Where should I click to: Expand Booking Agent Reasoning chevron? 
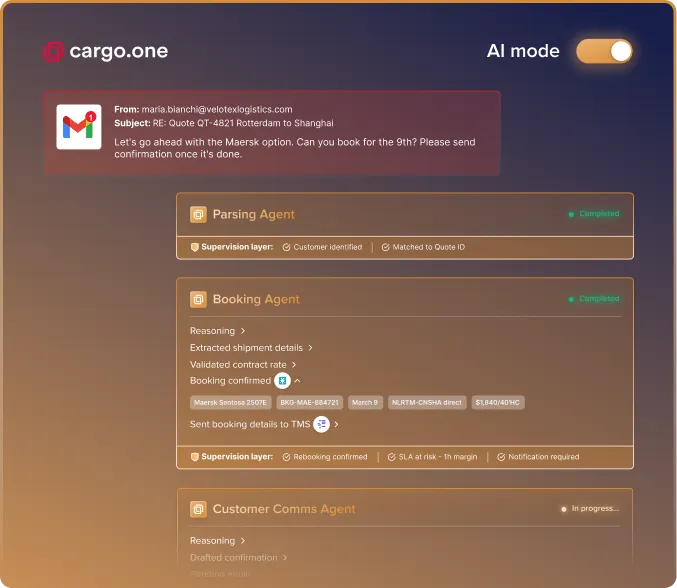point(243,331)
